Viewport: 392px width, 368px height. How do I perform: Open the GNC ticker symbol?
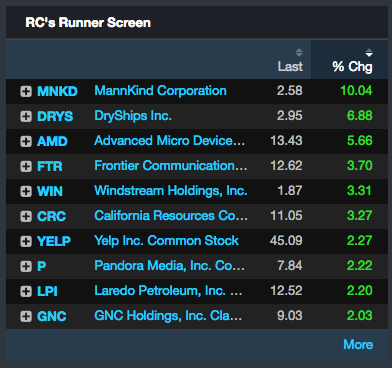click(51, 316)
